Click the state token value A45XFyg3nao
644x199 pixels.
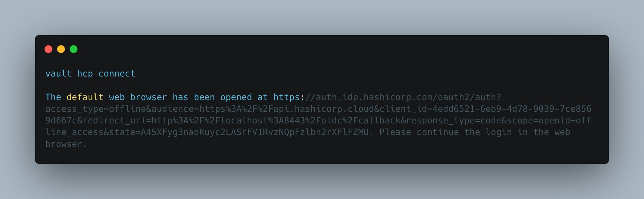click(x=255, y=132)
